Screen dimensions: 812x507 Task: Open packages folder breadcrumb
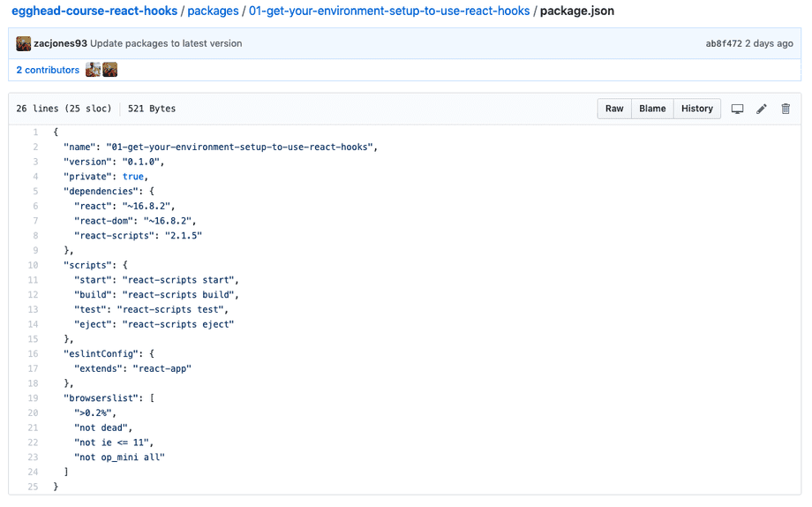tap(213, 11)
